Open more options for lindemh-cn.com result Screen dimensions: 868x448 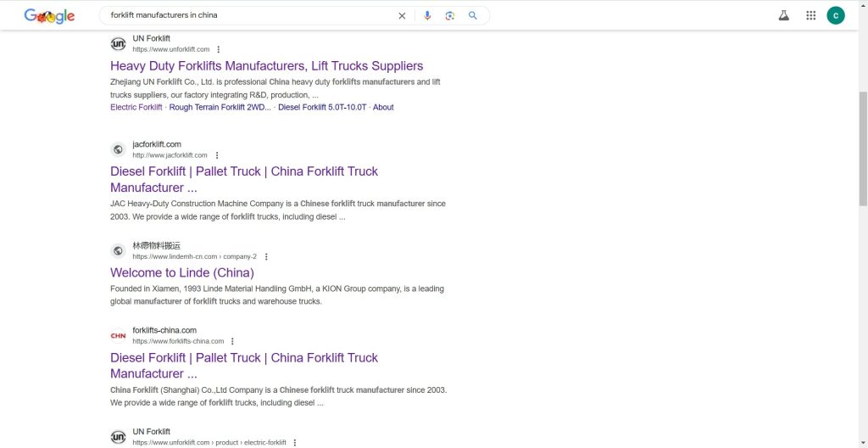pos(266,257)
